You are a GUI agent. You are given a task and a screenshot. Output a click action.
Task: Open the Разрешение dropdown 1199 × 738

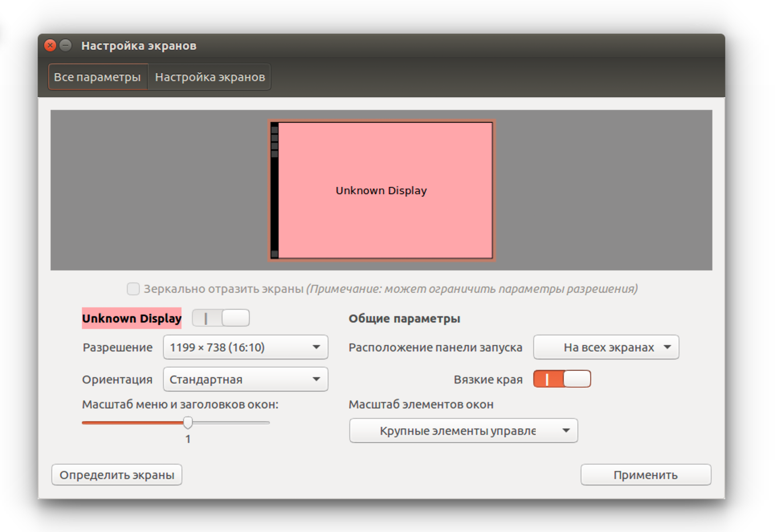(x=245, y=347)
